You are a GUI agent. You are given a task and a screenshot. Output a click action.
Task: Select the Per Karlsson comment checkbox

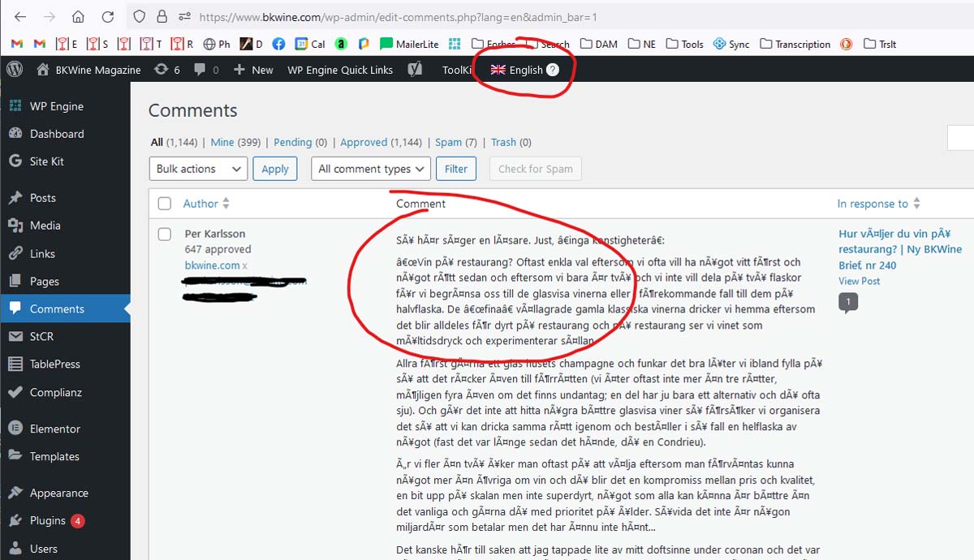tap(165, 234)
